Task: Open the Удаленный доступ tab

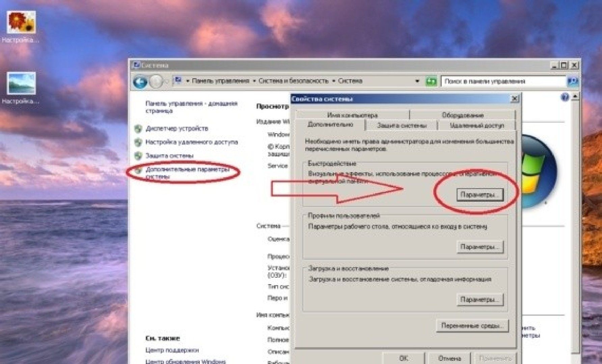Action: tap(476, 125)
